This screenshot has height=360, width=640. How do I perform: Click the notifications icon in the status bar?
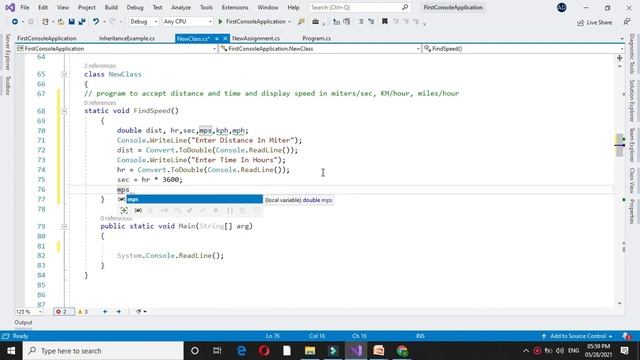coord(626,336)
